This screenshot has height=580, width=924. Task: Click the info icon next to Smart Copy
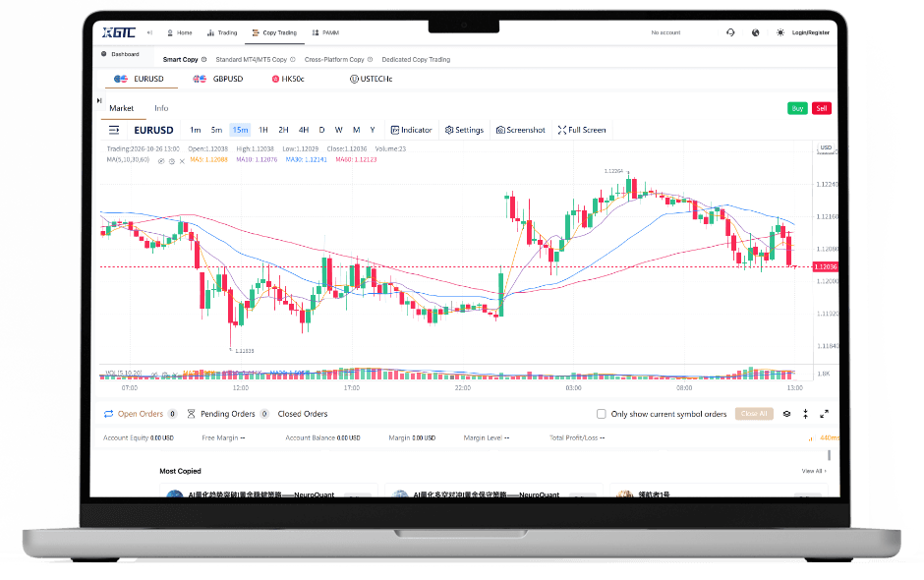(x=203, y=60)
